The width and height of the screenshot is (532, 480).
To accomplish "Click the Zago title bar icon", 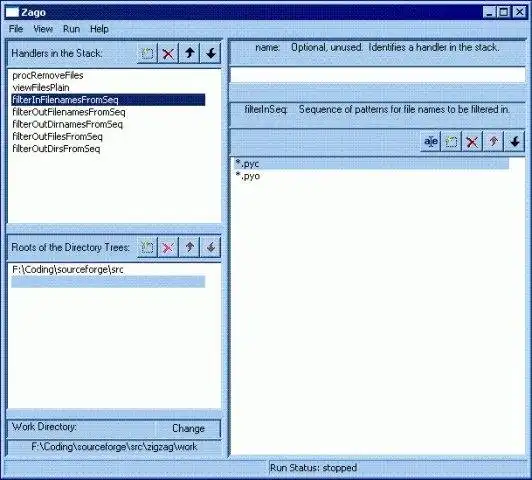I will (12, 12).
